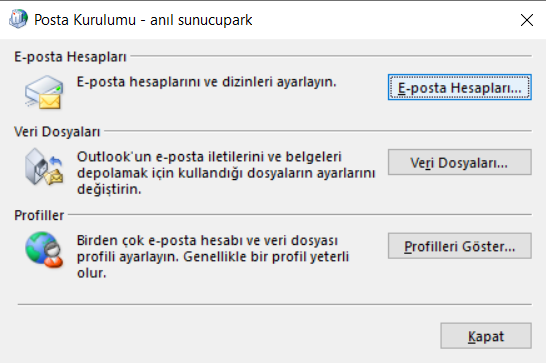Click the line 'depolamak için kullandığı dosyaların ayarlarını'
Image resolution: width=546 pixels, height=363 pixels.
point(226,173)
